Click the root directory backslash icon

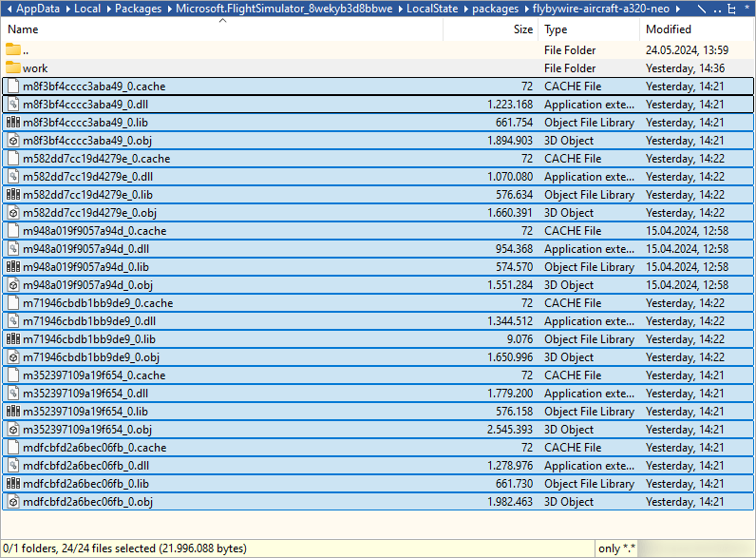700,9
